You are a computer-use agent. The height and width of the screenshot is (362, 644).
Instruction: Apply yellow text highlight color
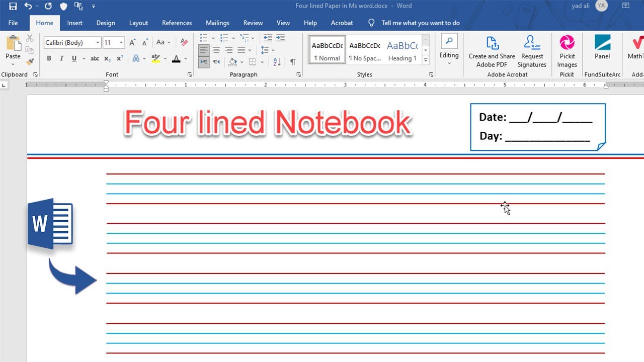point(156,59)
